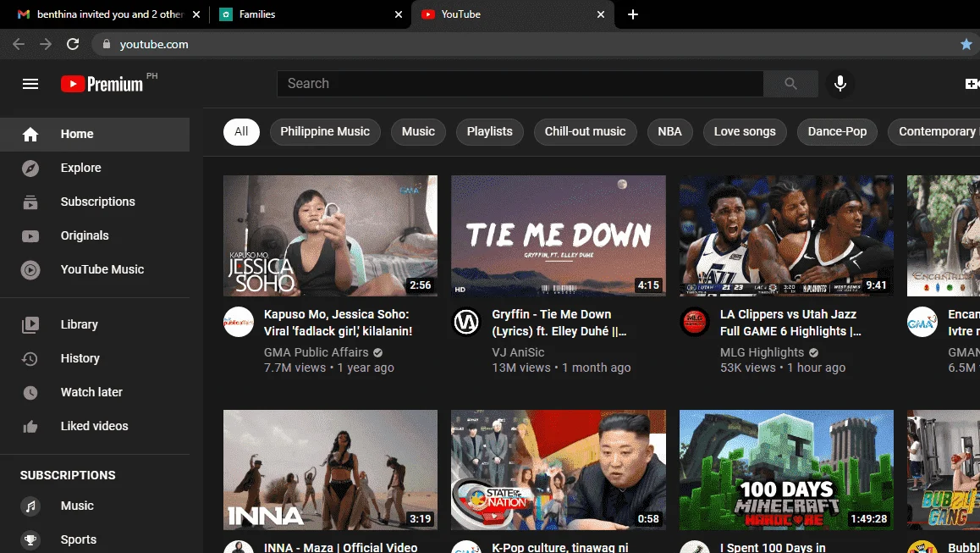Open Watch later in the sidebar
Image resolution: width=980 pixels, height=553 pixels.
[x=95, y=391]
